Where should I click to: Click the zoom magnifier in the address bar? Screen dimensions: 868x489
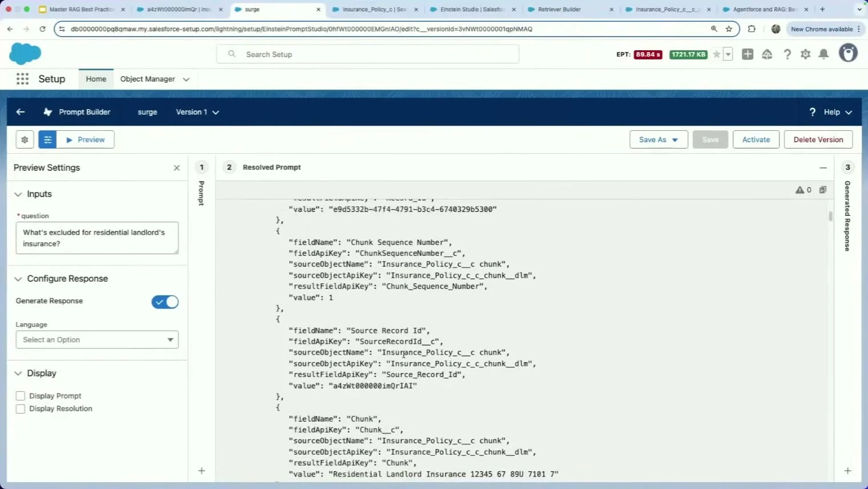(x=714, y=29)
